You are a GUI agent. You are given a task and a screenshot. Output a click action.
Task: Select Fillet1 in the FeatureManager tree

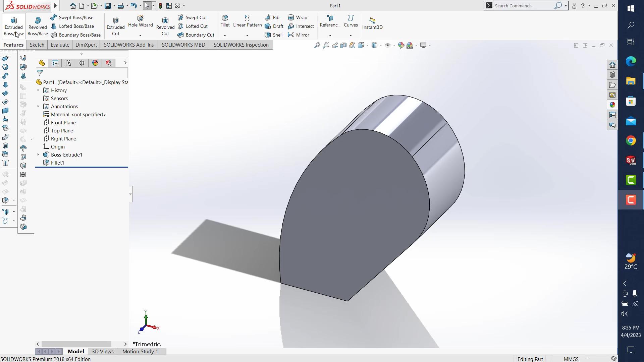coord(57,163)
